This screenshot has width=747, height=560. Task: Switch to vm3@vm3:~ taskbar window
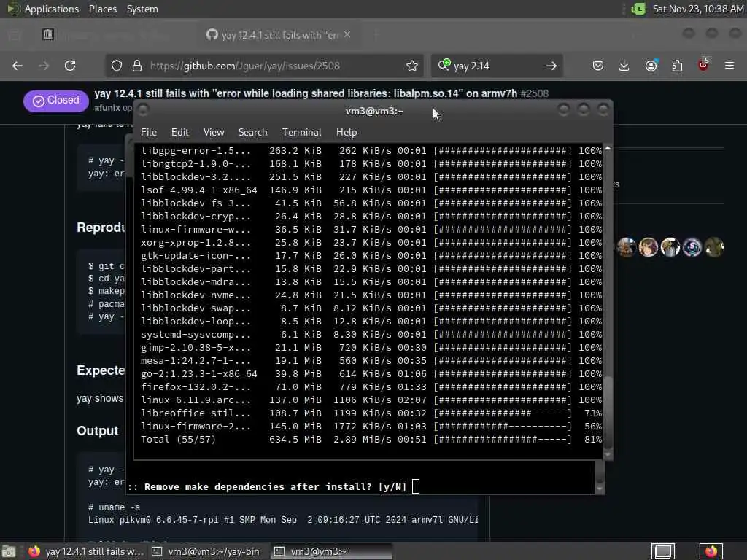(x=331, y=551)
